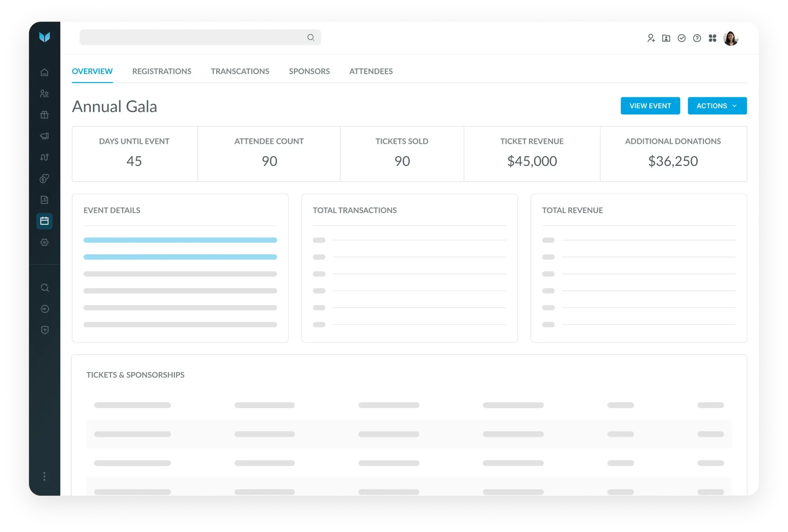Select the calendar Events sidebar icon

tap(44, 221)
